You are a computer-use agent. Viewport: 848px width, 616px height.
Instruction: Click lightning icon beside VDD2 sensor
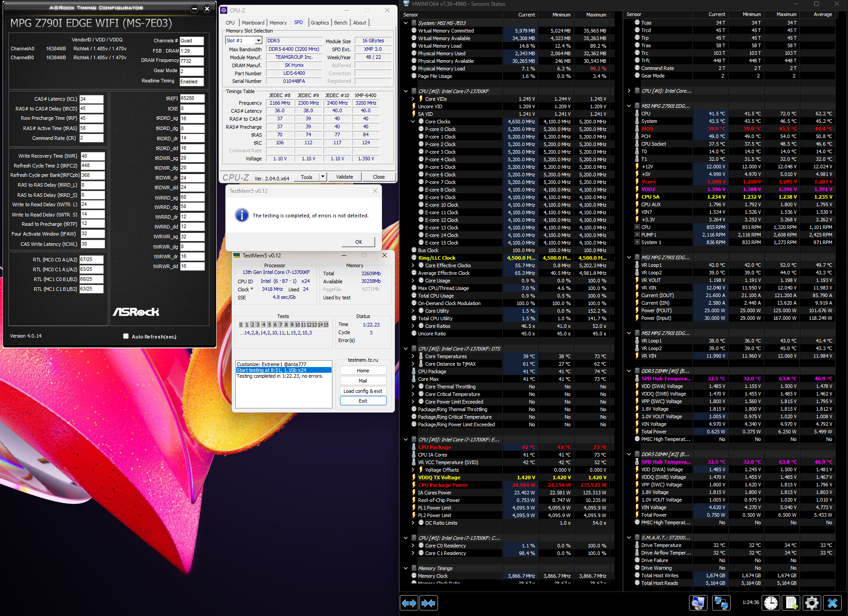(637, 189)
